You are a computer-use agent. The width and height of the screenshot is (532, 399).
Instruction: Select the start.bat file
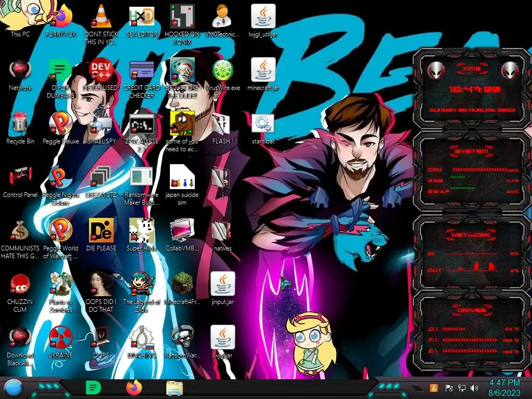tap(263, 123)
